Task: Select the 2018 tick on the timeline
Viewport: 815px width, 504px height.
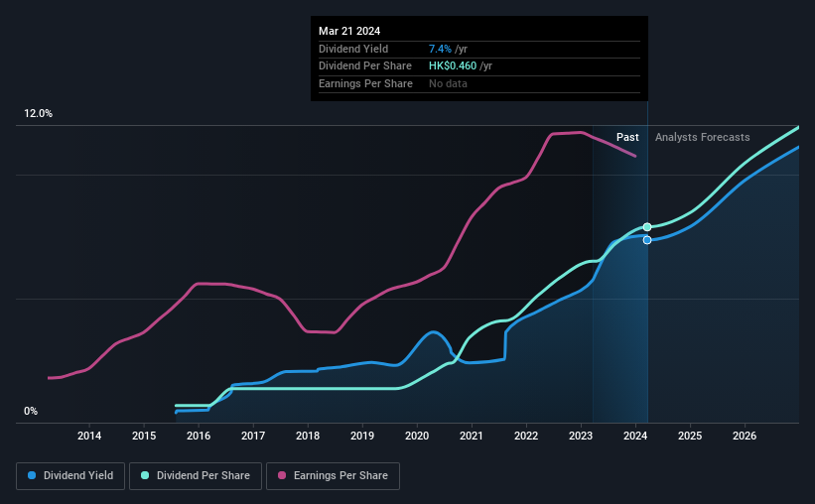Action: pyautogui.click(x=308, y=436)
